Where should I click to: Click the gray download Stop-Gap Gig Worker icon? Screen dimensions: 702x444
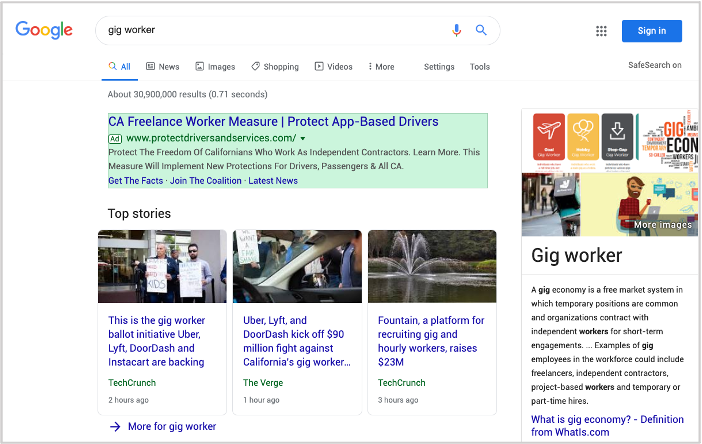617,137
